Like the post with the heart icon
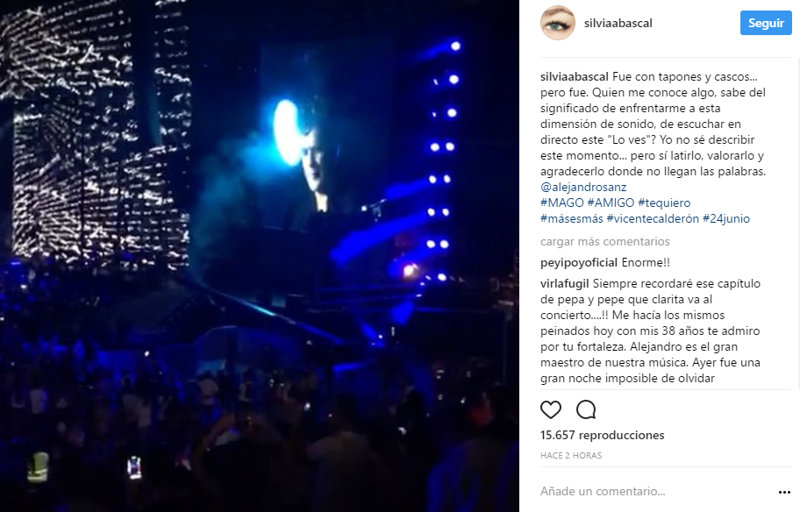 click(551, 409)
